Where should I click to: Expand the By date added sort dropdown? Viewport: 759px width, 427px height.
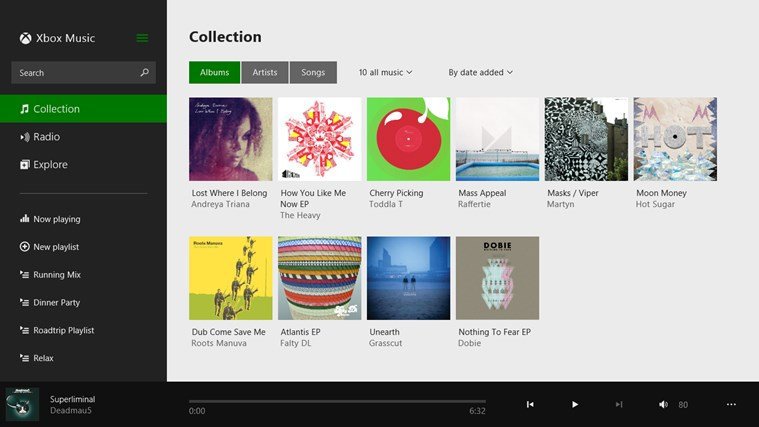tap(480, 73)
